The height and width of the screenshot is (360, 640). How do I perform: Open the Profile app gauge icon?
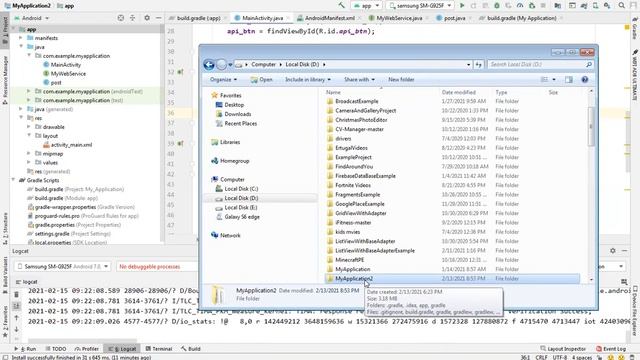tap(520, 6)
